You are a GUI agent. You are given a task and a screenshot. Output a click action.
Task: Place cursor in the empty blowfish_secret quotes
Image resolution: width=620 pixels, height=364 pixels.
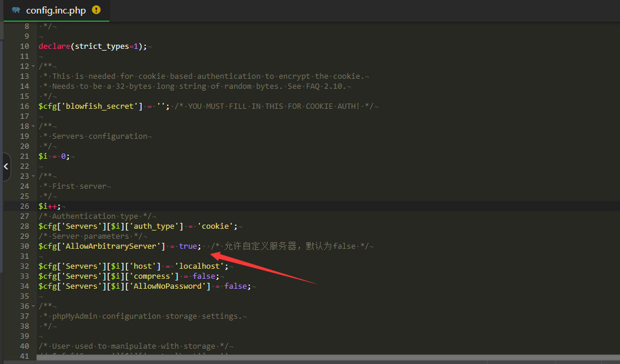[161, 106]
